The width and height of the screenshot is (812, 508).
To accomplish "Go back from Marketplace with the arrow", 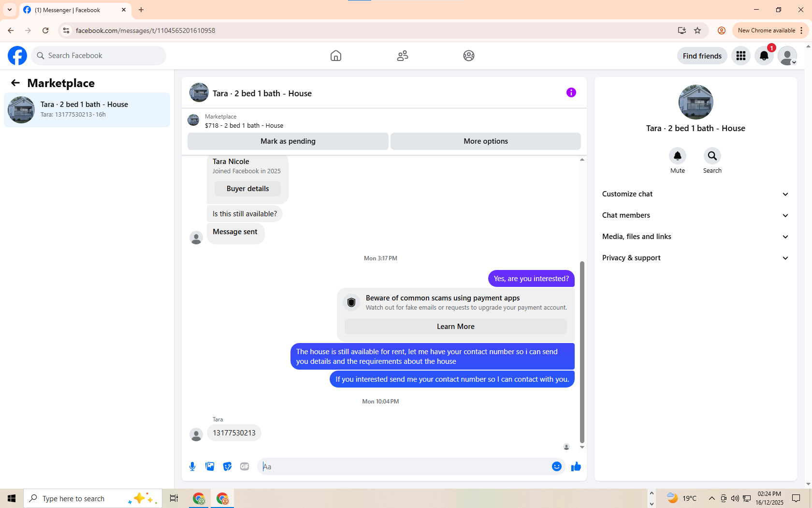I will pos(15,83).
